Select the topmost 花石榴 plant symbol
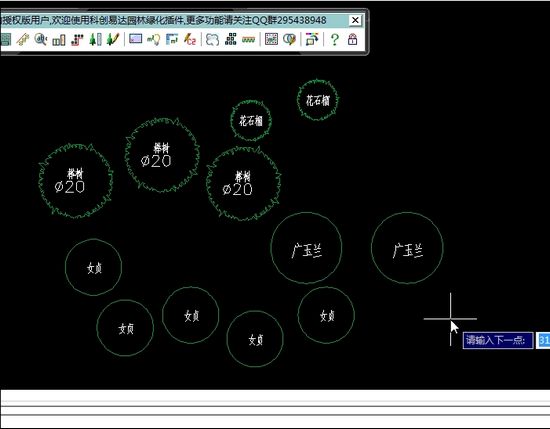 click(x=318, y=100)
